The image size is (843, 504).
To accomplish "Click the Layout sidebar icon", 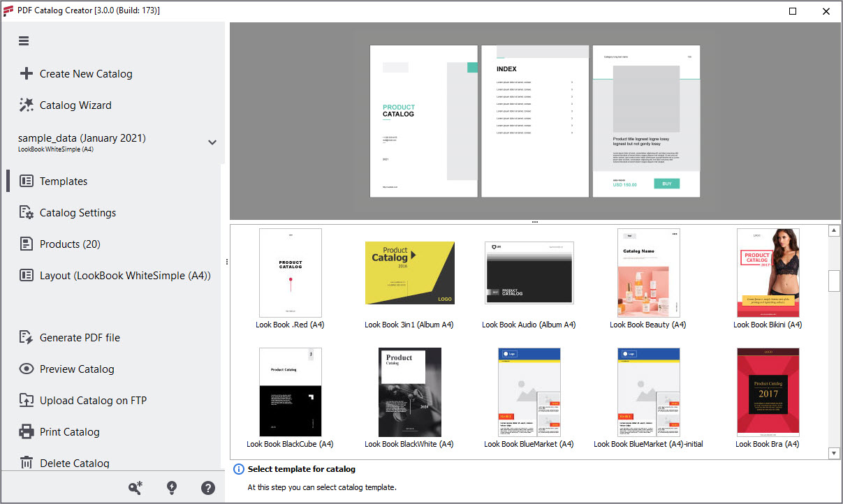I will pos(27,275).
